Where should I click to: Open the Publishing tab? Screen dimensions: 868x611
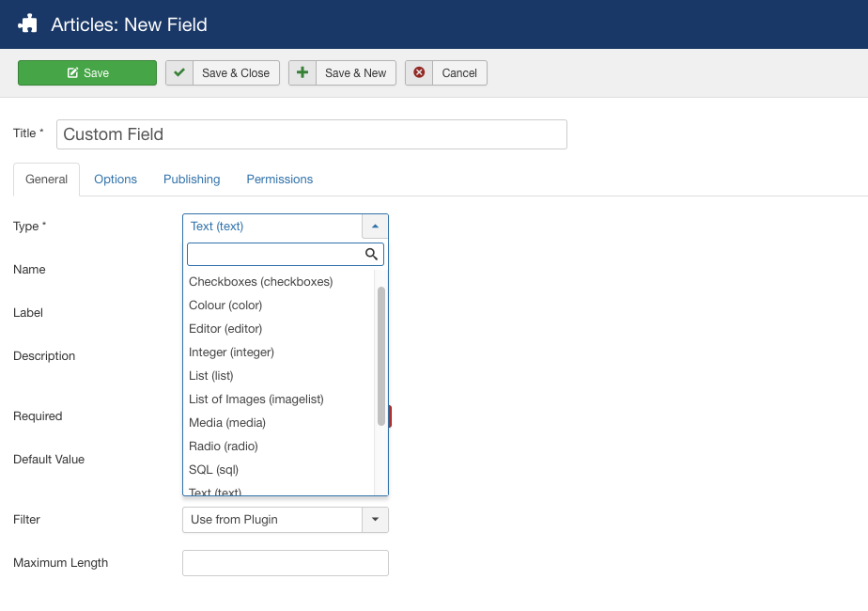[x=192, y=180]
